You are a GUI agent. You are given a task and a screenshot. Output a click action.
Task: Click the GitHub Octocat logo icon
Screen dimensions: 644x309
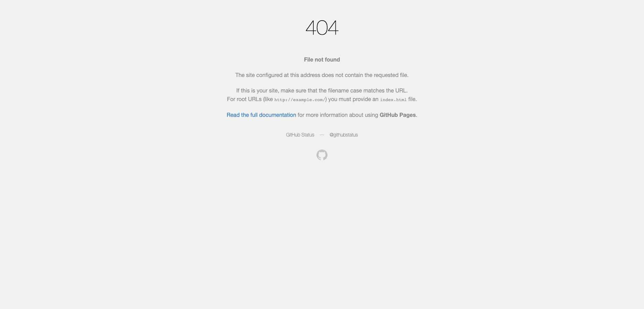click(322, 155)
